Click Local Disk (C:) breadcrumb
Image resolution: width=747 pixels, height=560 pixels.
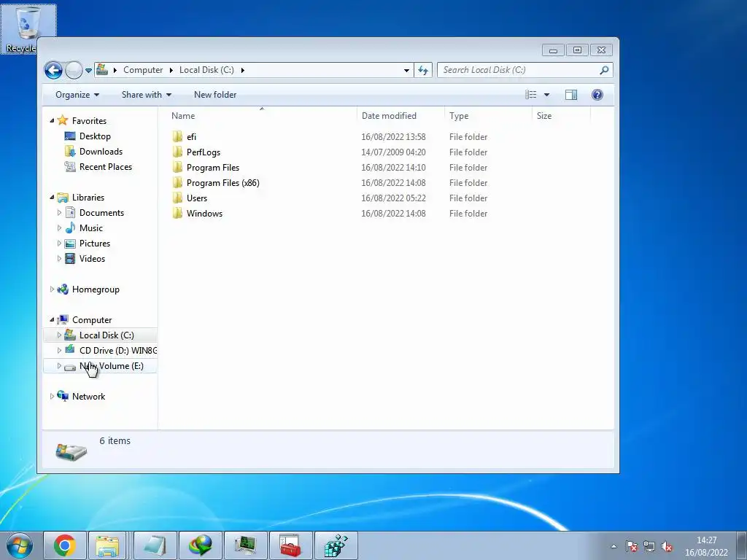pyautogui.click(x=206, y=70)
